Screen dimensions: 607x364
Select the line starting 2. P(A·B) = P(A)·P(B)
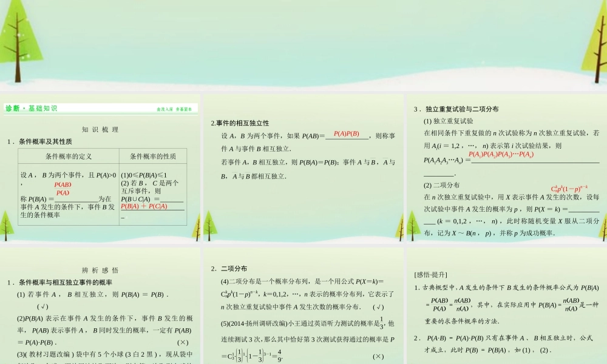click(503, 338)
